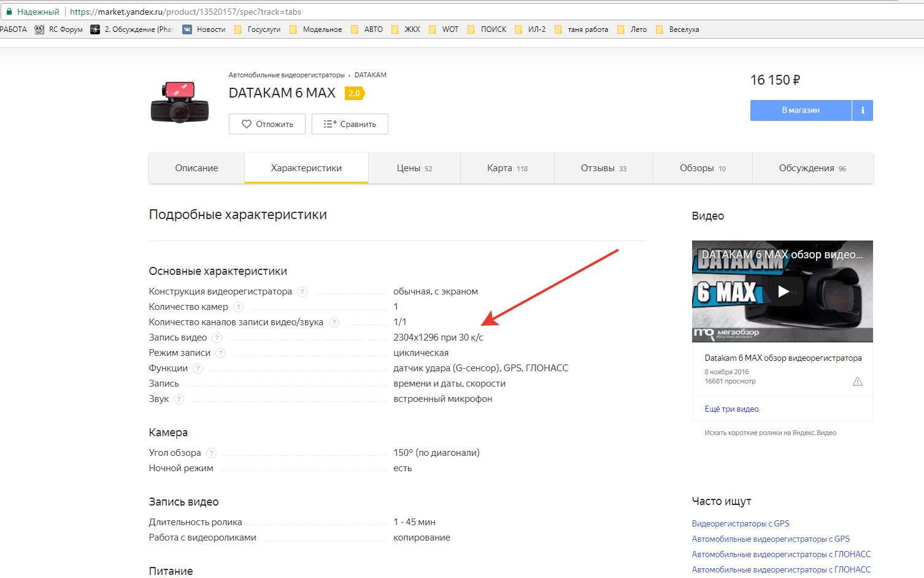Open the Новости VK bookmark
The image size is (924, 578).
204,29
